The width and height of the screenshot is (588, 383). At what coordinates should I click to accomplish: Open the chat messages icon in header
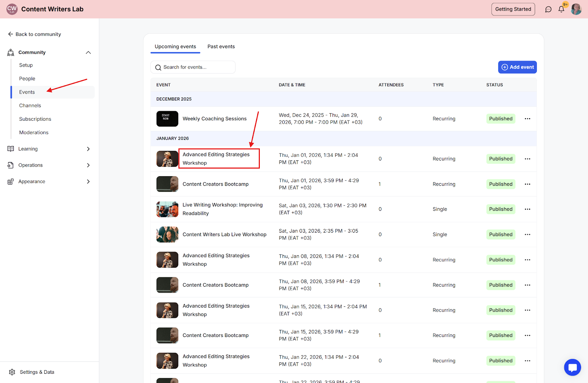pyautogui.click(x=548, y=9)
